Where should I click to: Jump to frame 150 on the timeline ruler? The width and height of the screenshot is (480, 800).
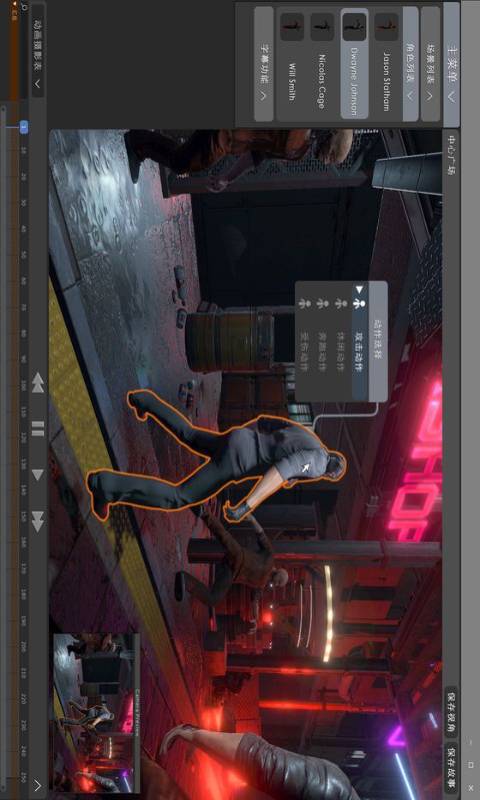pyautogui.click(x=23, y=517)
